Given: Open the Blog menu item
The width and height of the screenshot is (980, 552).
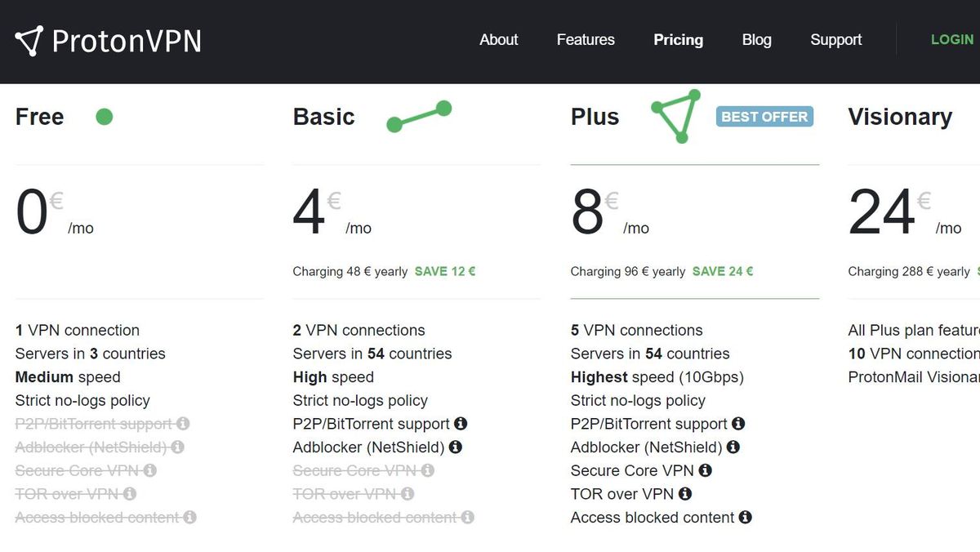Looking at the screenshot, I should pyautogui.click(x=756, y=39).
